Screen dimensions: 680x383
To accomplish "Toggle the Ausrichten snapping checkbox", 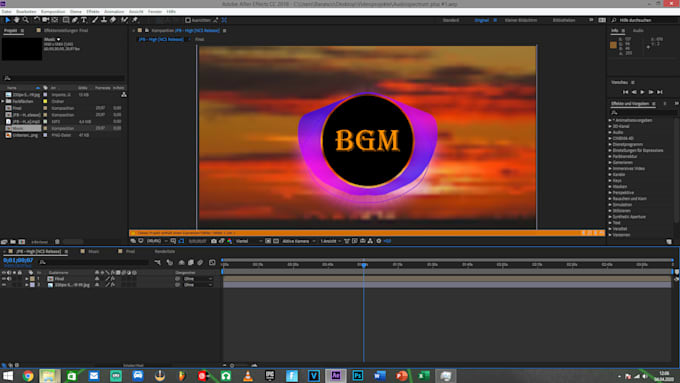I will pyautogui.click(x=188, y=20).
